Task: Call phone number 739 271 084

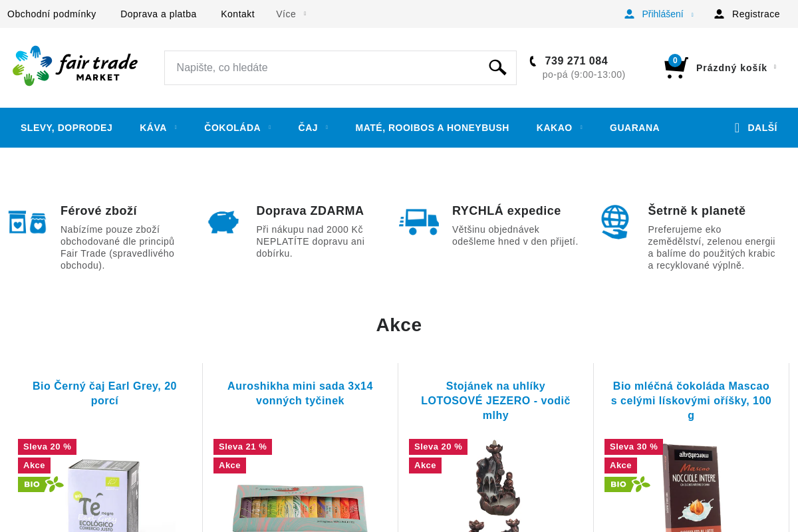Action: point(576,61)
